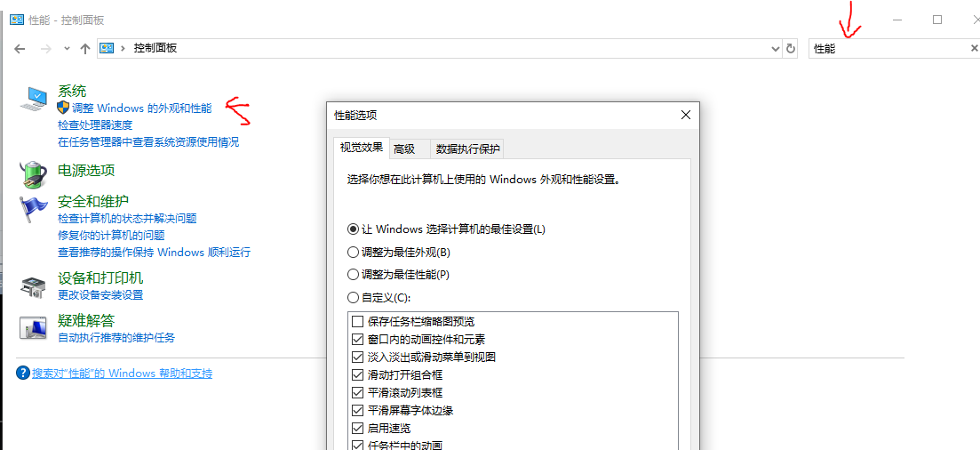The width and height of the screenshot is (980, 450).
Task: Open 查看推荐的操作保持 Windows 顺利运行
Action: click(x=154, y=253)
